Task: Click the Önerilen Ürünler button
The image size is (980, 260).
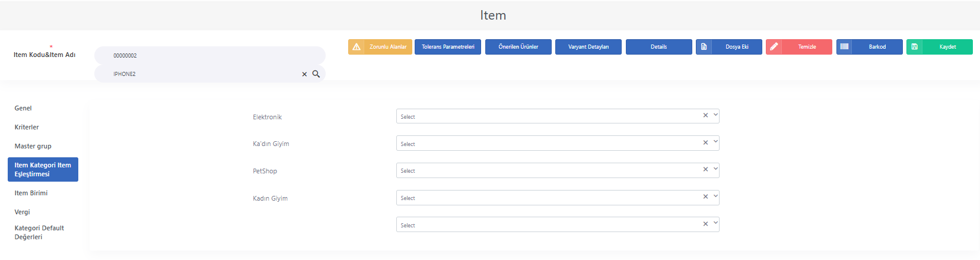Action: click(518, 47)
